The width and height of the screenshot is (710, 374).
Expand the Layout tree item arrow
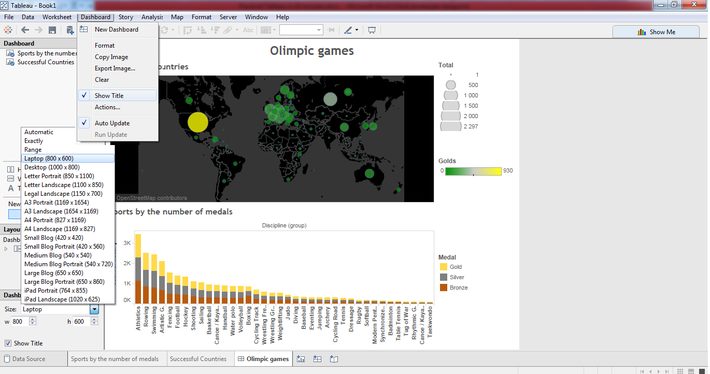(6, 249)
